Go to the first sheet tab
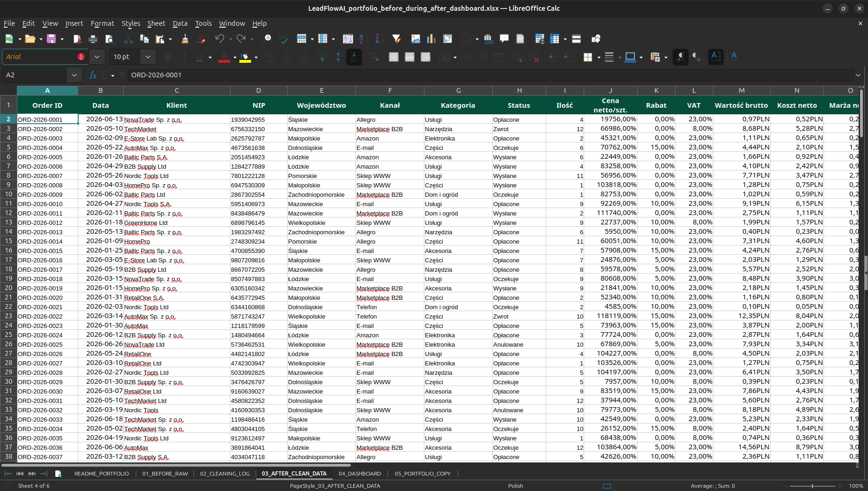868x491 pixels. pos(8,474)
